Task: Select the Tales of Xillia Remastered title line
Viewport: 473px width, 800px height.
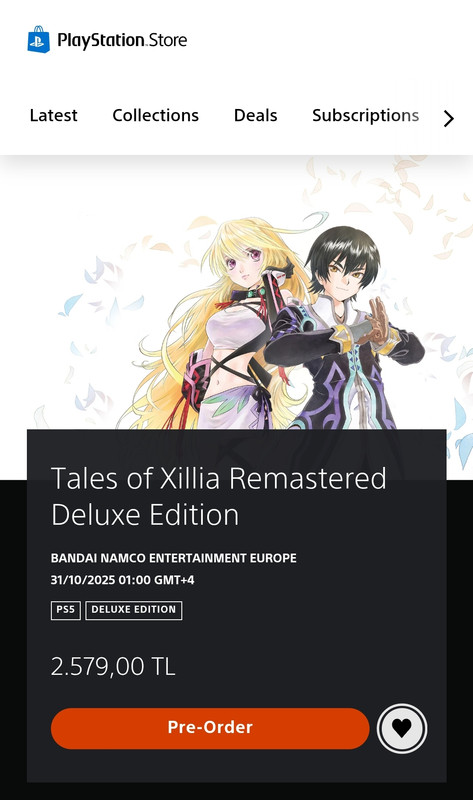Action: coord(219,479)
